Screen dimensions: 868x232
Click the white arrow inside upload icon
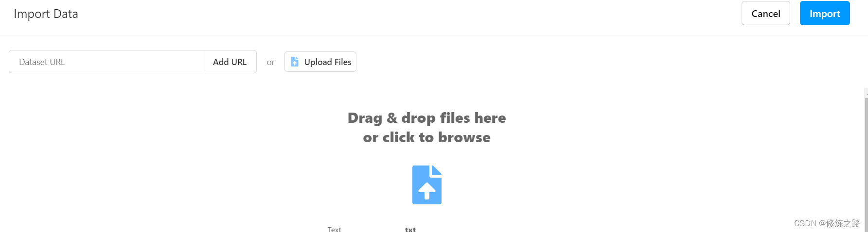pyautogui.click(x=427, y=191)
